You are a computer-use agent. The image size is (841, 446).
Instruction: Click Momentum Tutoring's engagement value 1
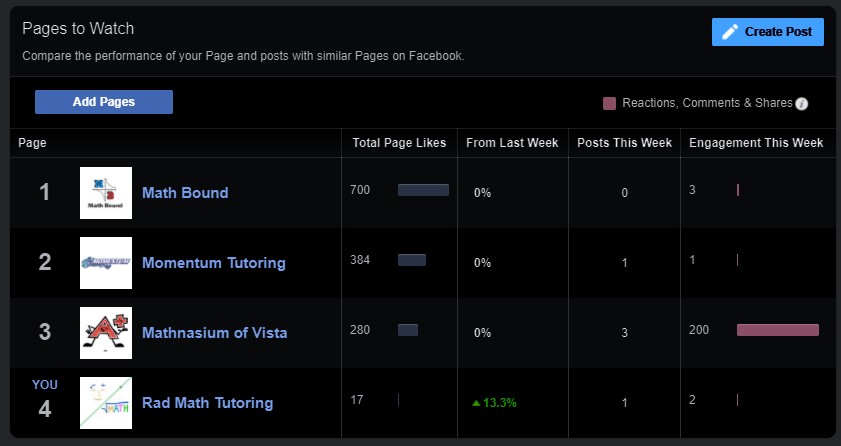[692, 260]
